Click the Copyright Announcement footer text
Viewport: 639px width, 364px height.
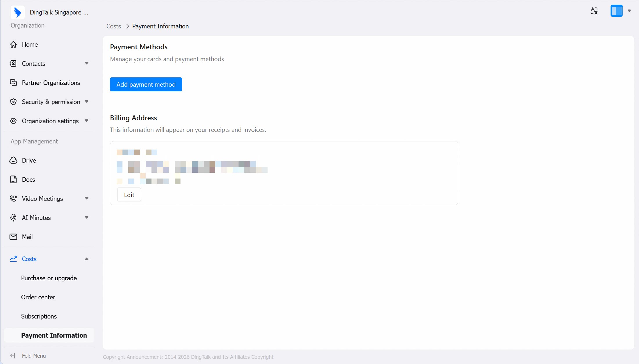[x=188, y=357]
